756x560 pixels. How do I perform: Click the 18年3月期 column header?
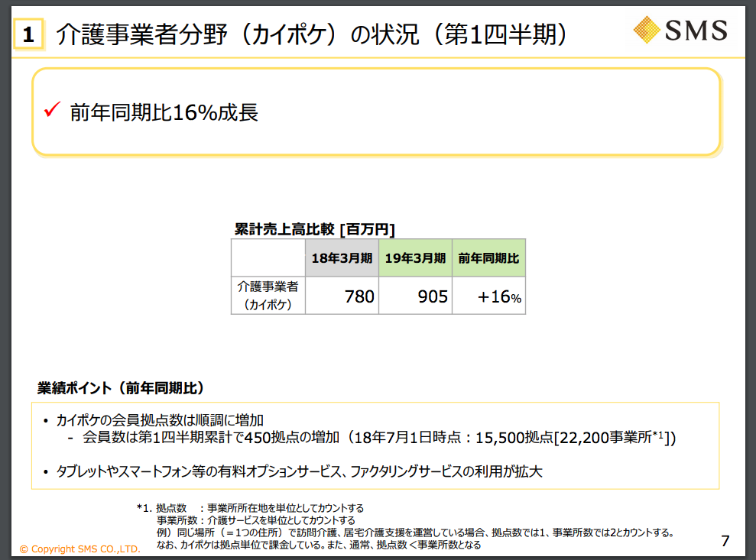342,257
